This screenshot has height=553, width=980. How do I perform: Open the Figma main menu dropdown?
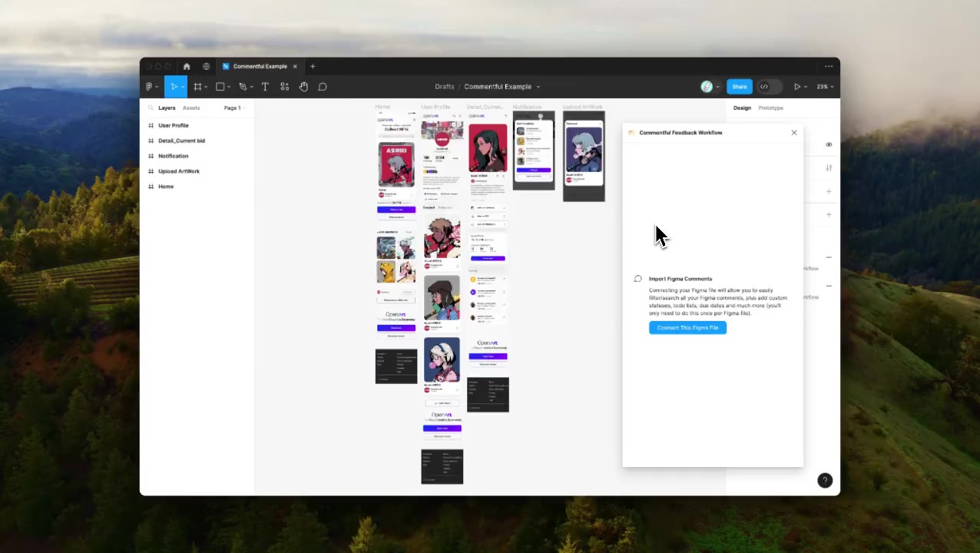(x=151, y=87)
